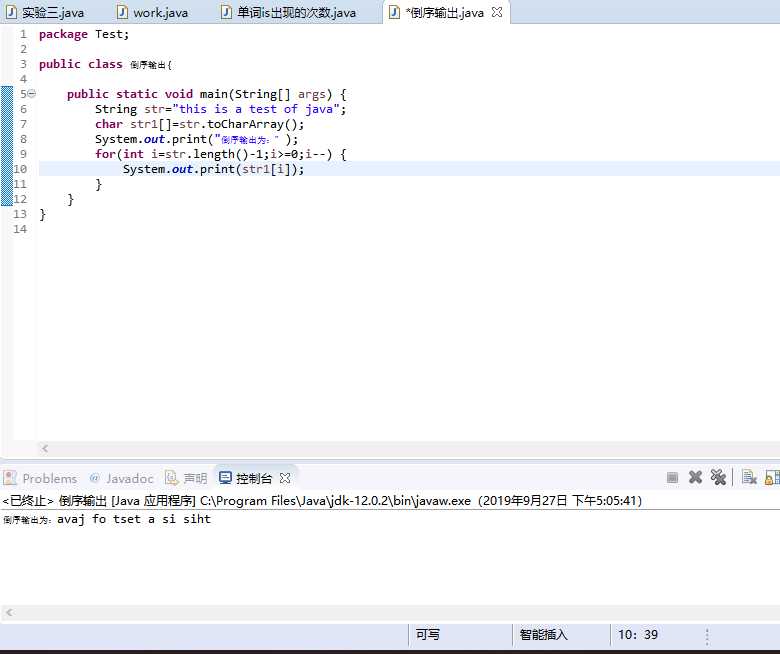
Task: Click Remove All Terminated Launches double-X icon
Action: pos(718,477)
